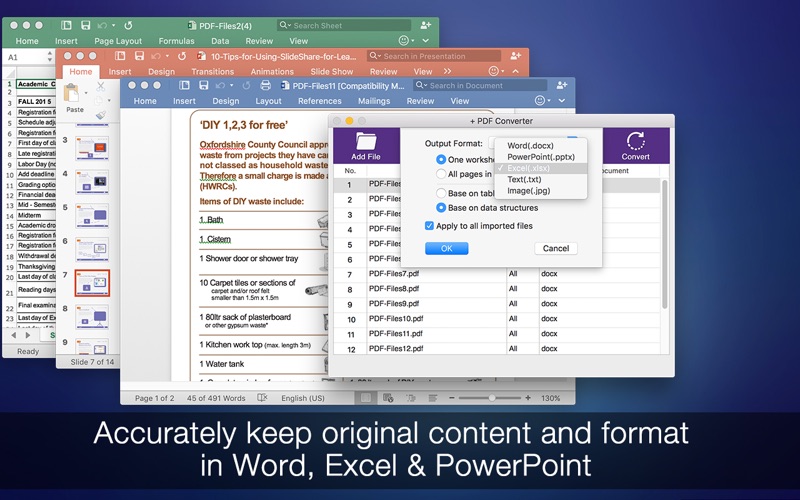This screenshot has height=500, width=800.
Task: Select slide 7 thumbnail in PowerPoint
Action: 92,283
